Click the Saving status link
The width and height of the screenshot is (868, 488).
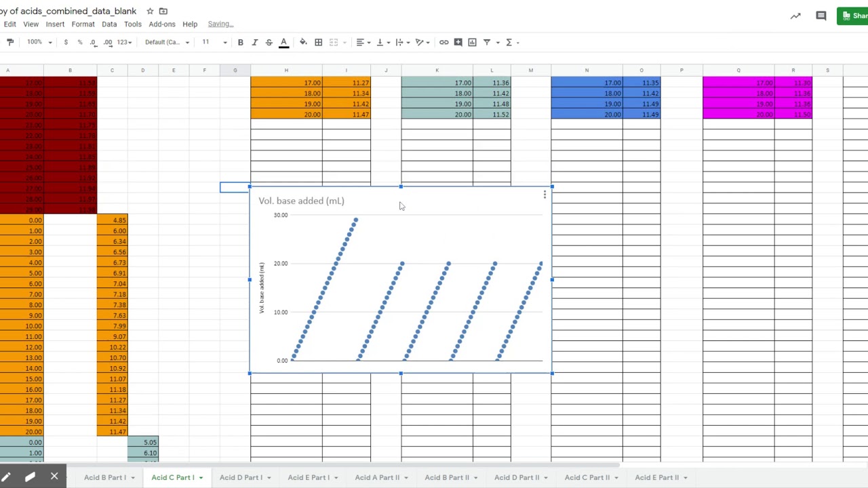point(220,24)
